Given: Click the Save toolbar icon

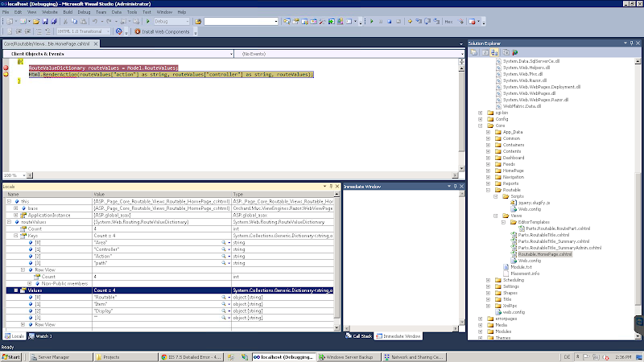Looking at the screenshot, I should coord(45,22).
